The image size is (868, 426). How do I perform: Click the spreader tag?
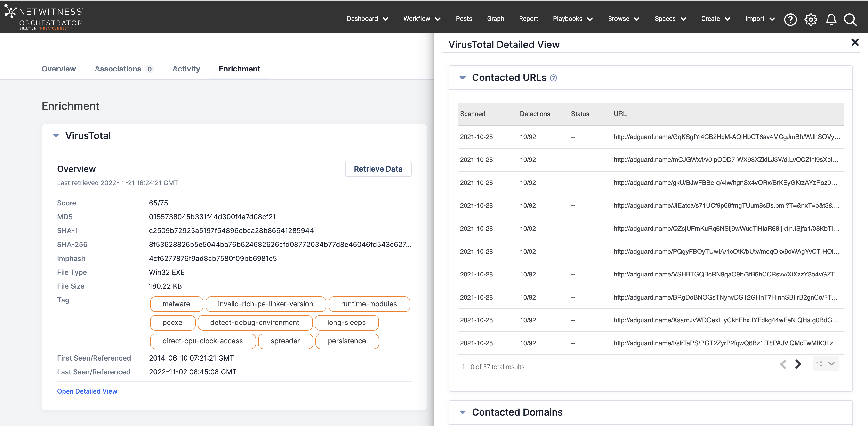[285, 341]
